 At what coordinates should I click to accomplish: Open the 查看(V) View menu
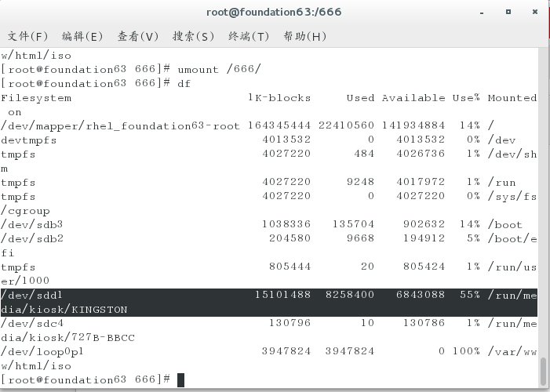138,36
